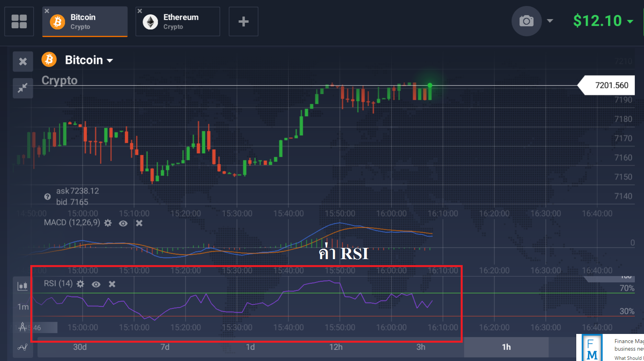Click the camera screenshot icon

click(x=526, y=21)
